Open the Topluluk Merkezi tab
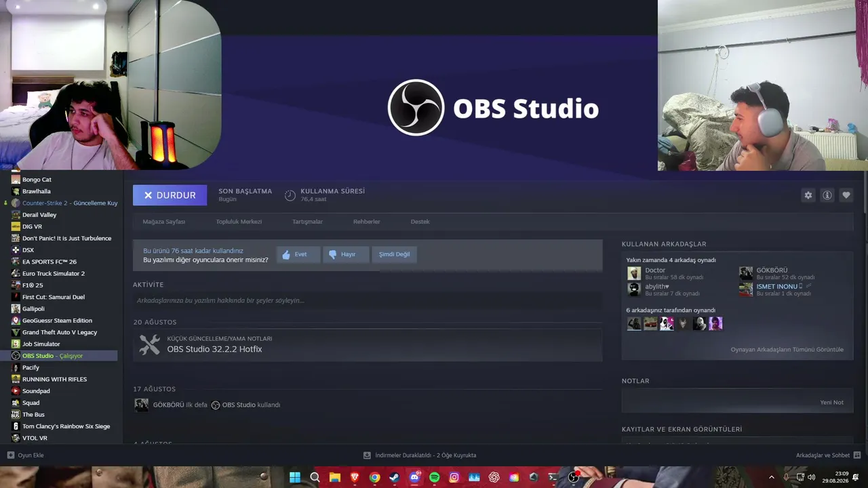This screenshot has height=488, width=868. 239,222
